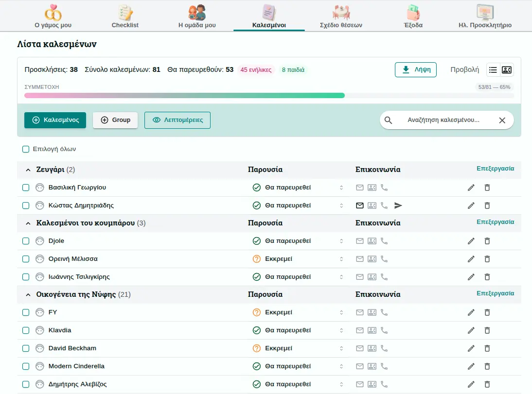Image resolution: width=532 pixels, height=394 pixels.
Task: Delete Djole using the trash icon
Action: 487,241
